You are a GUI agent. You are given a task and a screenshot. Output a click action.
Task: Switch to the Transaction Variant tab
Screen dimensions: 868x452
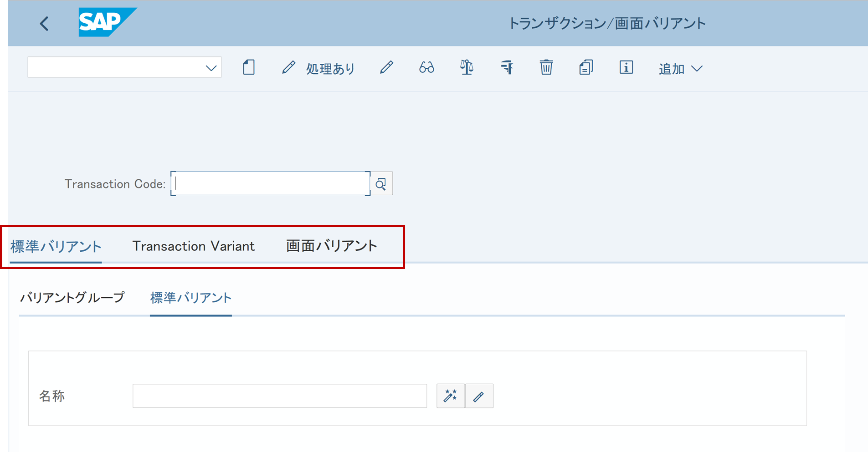[193, 246]
